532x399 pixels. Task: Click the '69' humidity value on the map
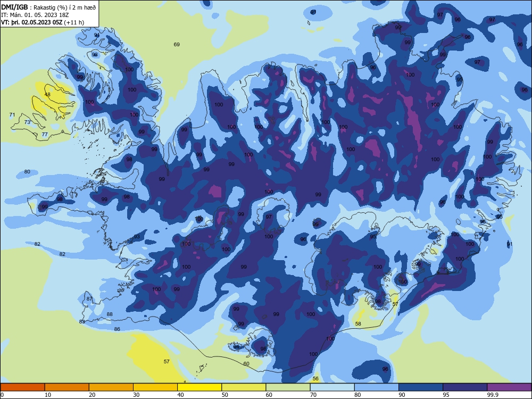[177, 45]
